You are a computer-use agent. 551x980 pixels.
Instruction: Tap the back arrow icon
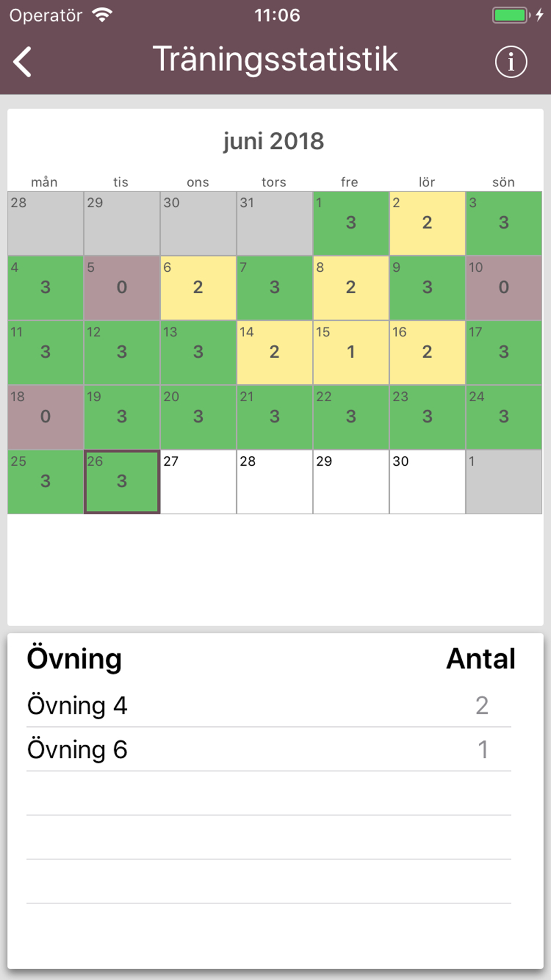point(23,61)
